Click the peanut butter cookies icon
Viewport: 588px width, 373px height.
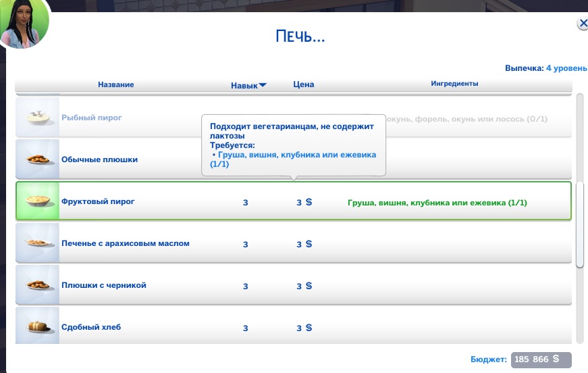coord(38,243)
